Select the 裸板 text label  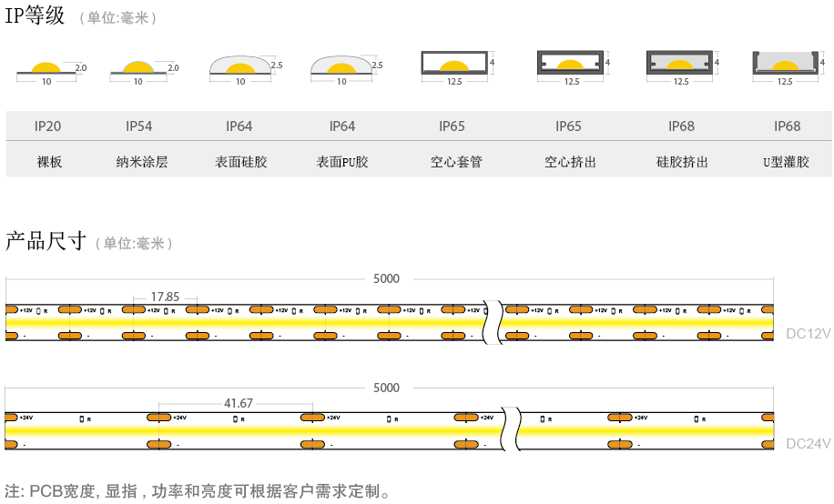pyautogui.click(x=49, y=163)
